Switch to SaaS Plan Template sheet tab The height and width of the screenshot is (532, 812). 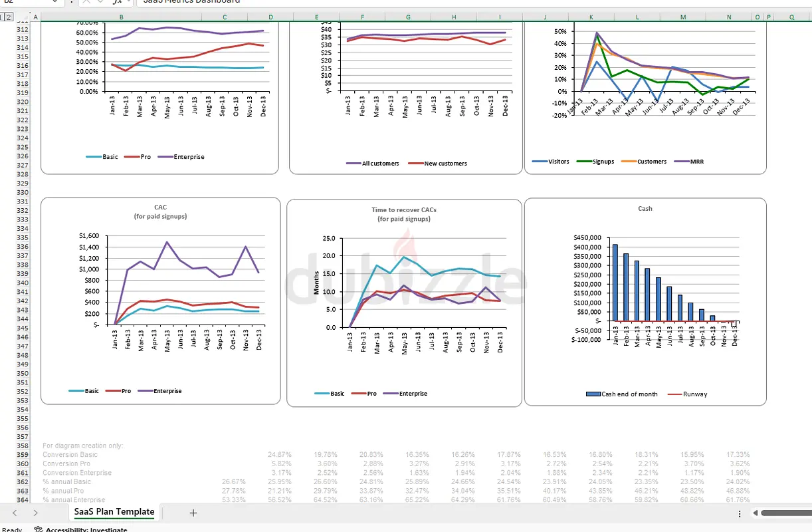[x=114, y=512]
